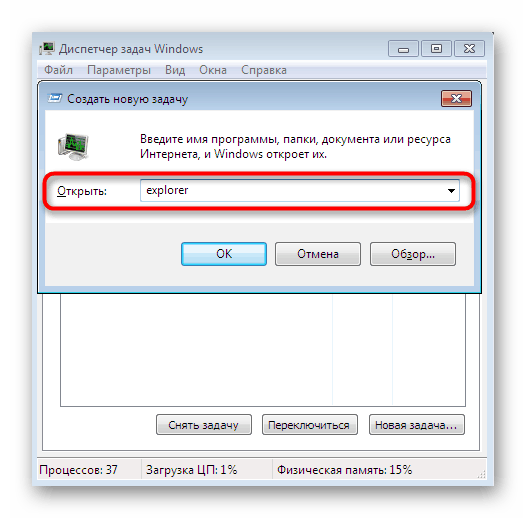The image size is (526, 518).
Task: Close the Диспетчер задач Windows window
Action: tap(469, 49)
